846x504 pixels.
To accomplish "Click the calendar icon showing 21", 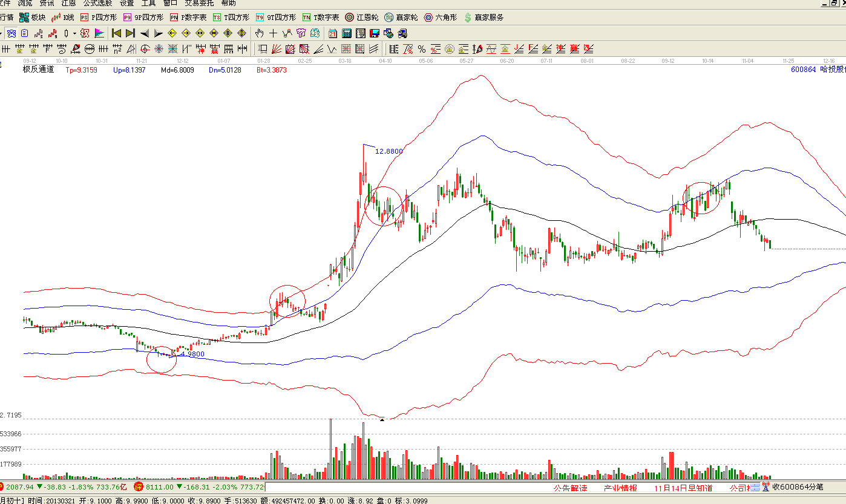I will (333, 33).
